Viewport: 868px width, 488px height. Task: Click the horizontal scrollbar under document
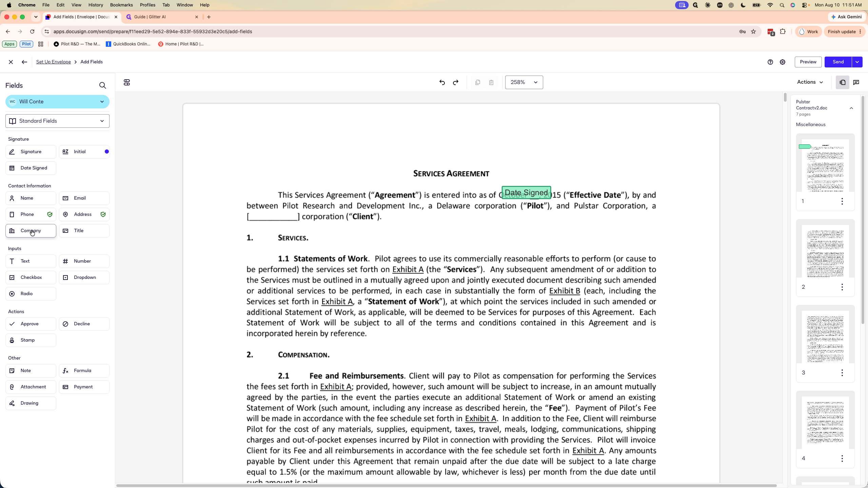tap(446, 486)
